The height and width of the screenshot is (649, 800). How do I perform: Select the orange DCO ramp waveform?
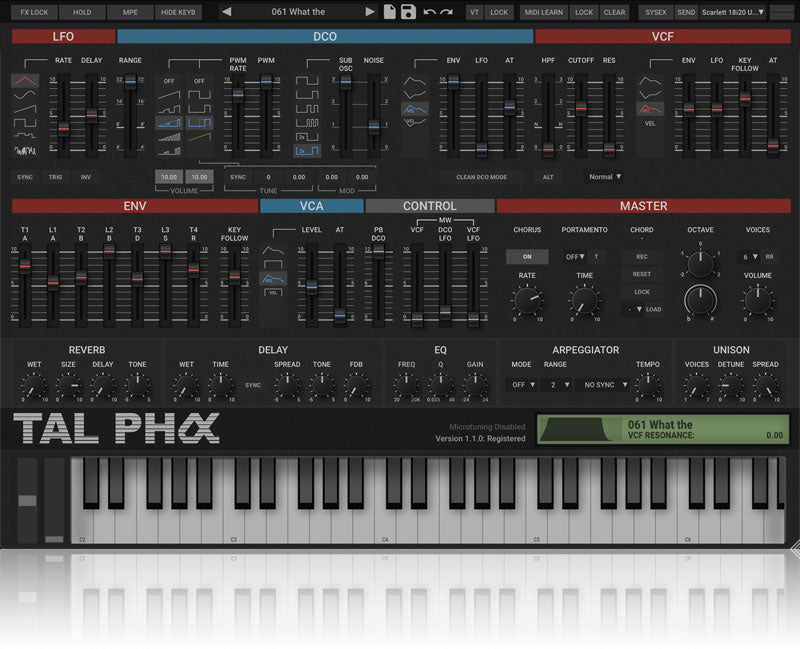pyautogui.click(x=199, y=137)
